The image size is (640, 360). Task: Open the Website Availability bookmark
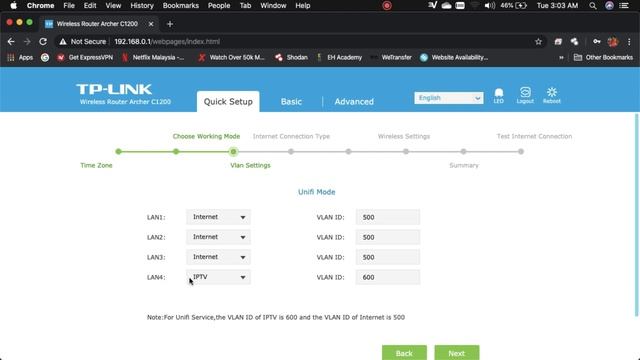(x=454, y=58)
